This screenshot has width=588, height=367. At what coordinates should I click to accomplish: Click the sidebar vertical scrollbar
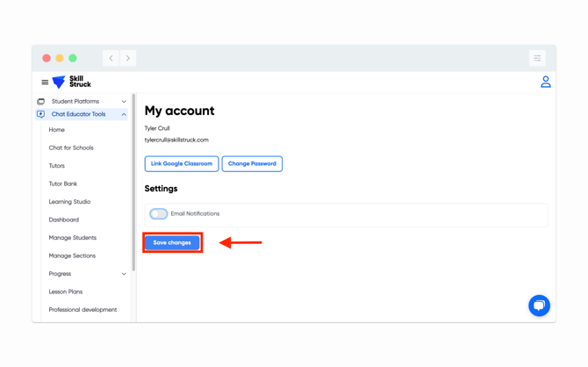(133, 176)
